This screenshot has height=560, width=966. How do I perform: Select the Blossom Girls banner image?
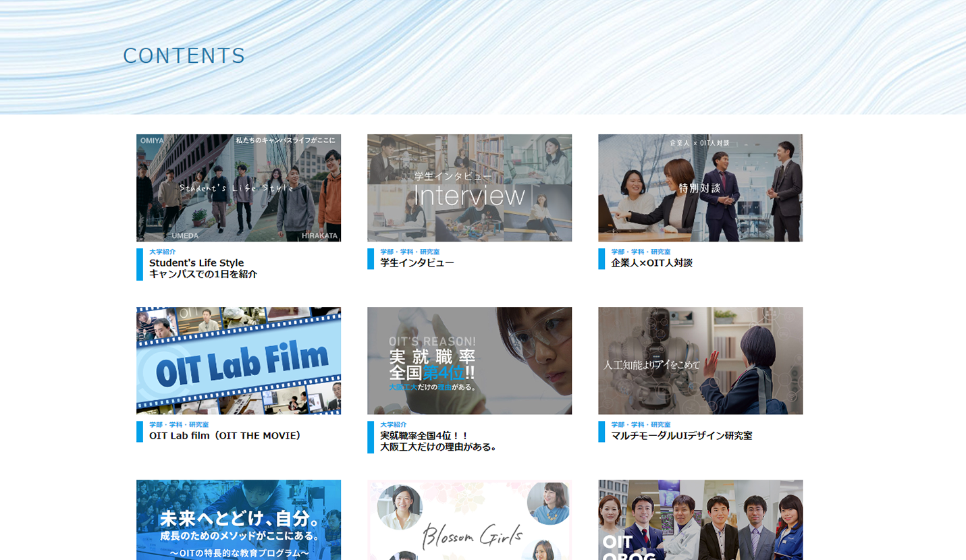coord(469,520)
